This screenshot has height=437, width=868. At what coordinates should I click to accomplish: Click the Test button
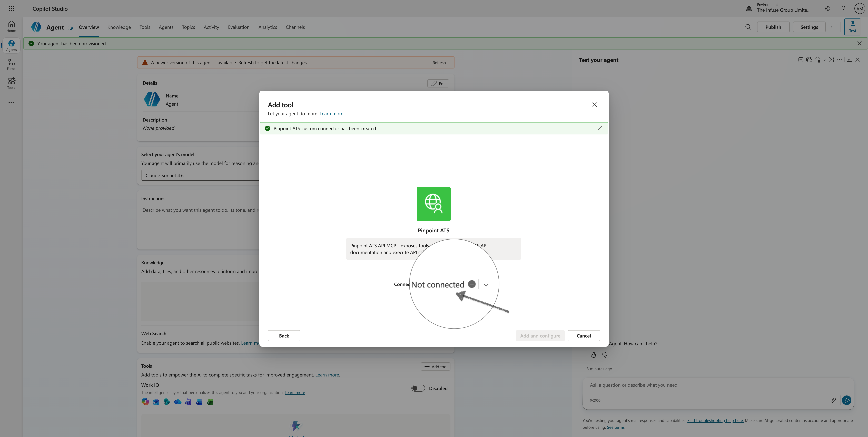(x=852, y=27)
